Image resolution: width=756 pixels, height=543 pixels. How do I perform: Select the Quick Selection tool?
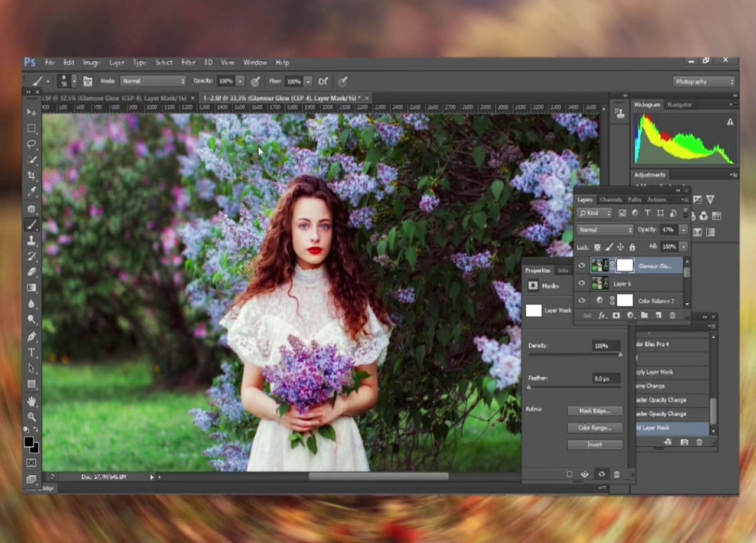pos(31,160)
